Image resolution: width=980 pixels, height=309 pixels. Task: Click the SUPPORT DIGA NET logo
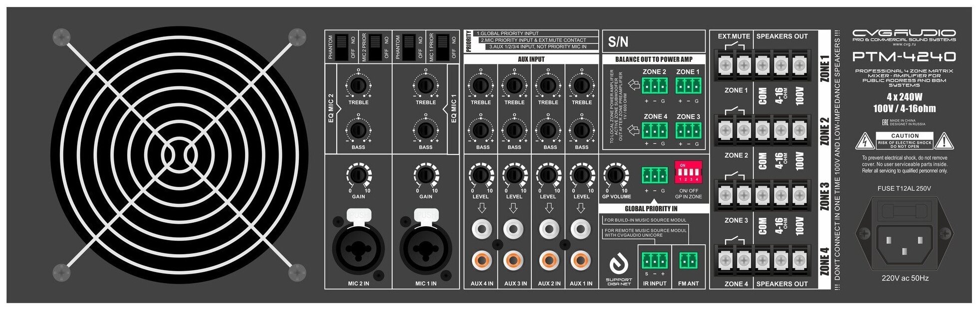pos(619,269)
